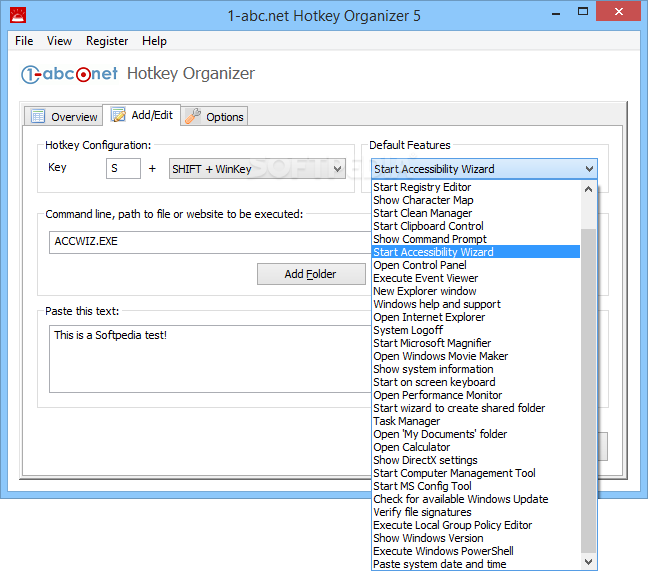Click the Add Folder button

click(311, 274)
